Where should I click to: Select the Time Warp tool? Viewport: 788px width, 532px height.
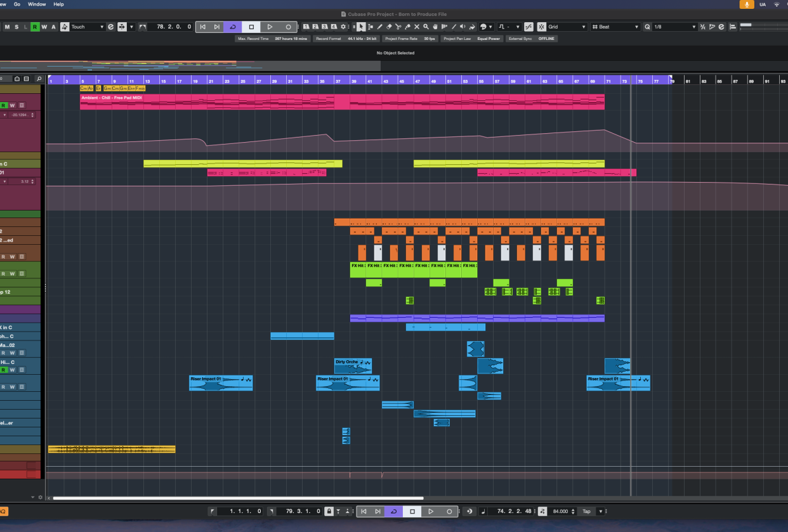(444, 27)
